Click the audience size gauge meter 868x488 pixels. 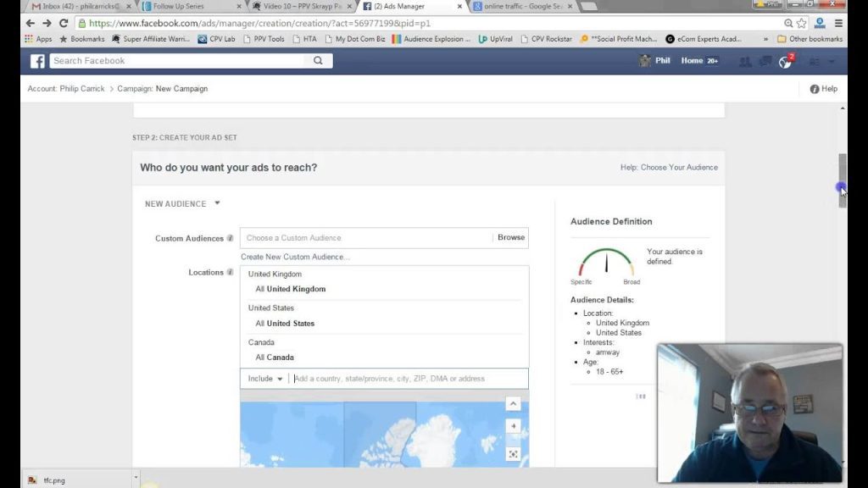point(606,263)
